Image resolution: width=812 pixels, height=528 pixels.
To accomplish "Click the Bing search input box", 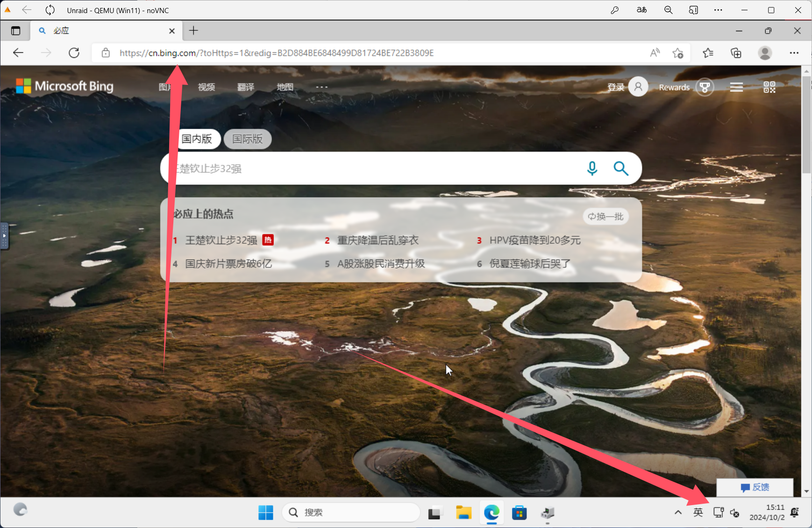I will tap(374, 169).
